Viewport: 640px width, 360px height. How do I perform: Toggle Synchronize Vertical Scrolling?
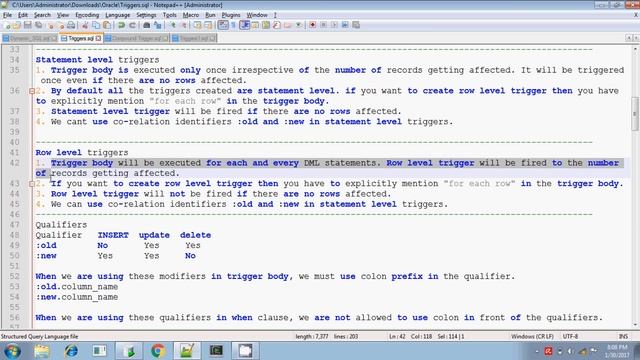pos(198,25)
